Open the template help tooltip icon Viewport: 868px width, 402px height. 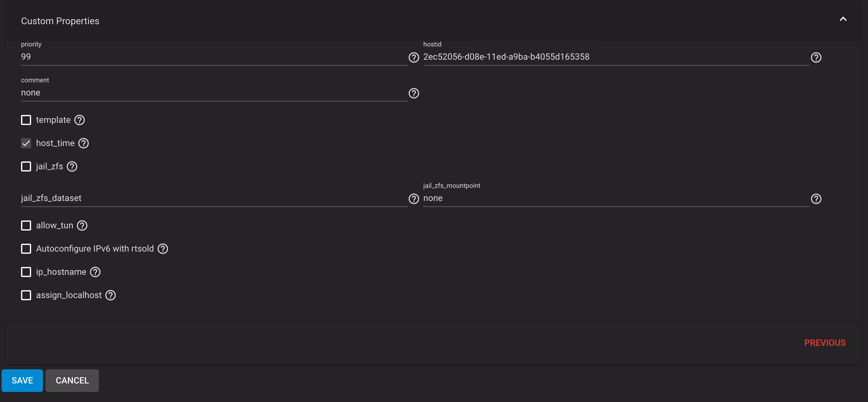click(x=79, y=120)
